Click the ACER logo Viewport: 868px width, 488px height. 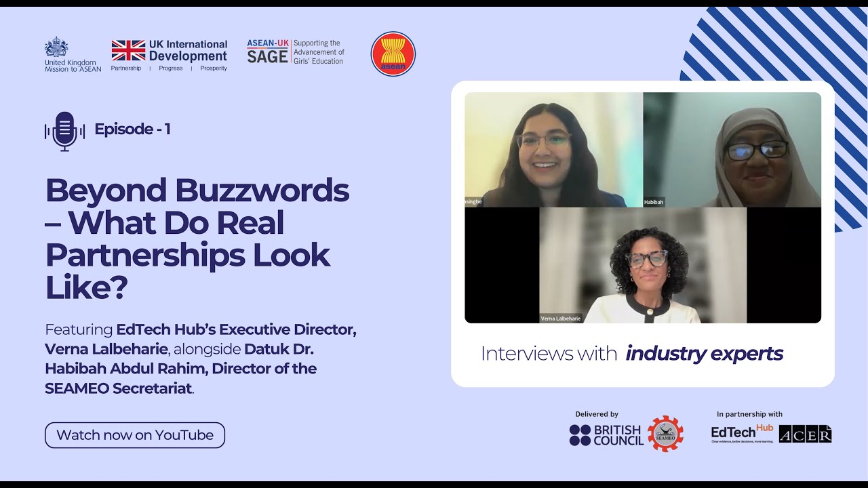[x=805, y=434]
